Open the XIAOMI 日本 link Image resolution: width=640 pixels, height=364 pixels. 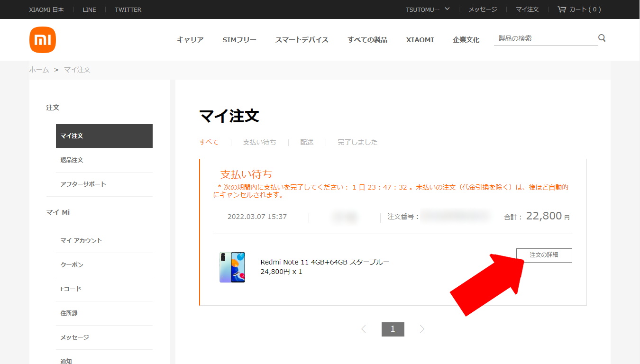pos(46,9)
